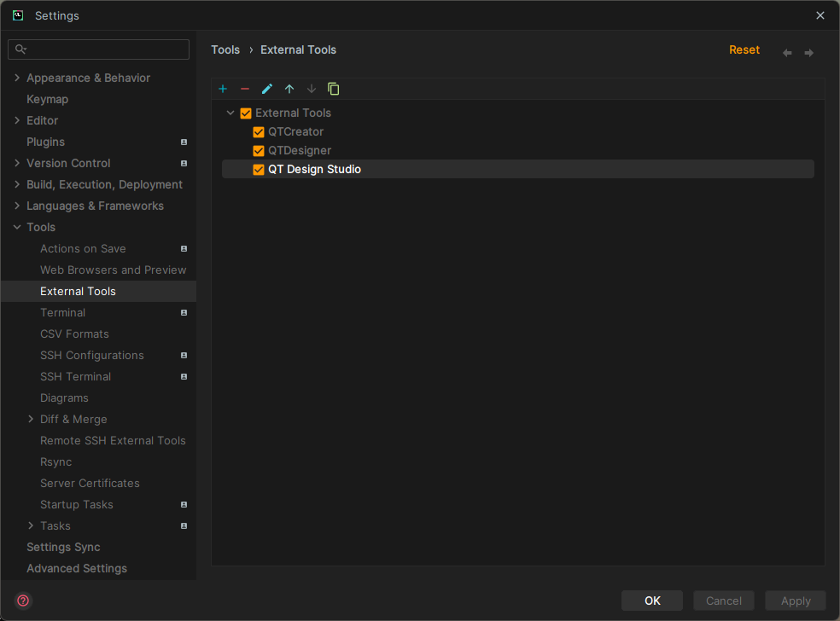Click the help question mark icon
Screen dimensions: 840x621
[x=23, y=601]
